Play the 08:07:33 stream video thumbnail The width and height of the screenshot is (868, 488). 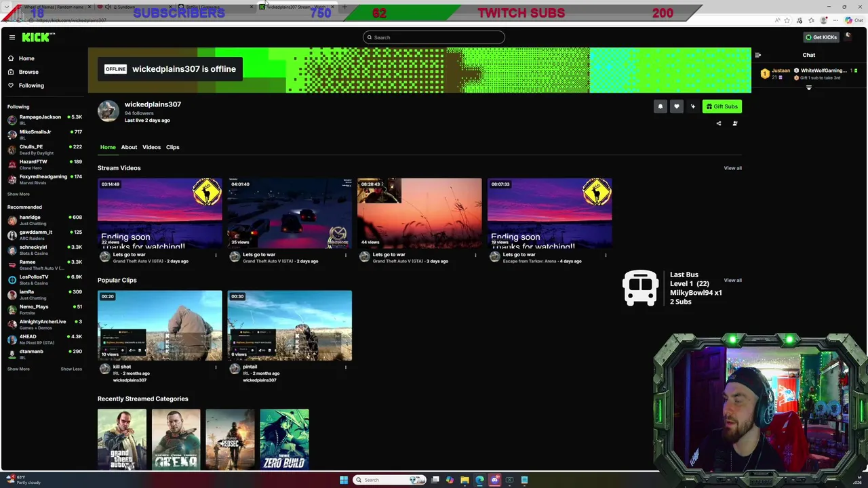(549, 213)
